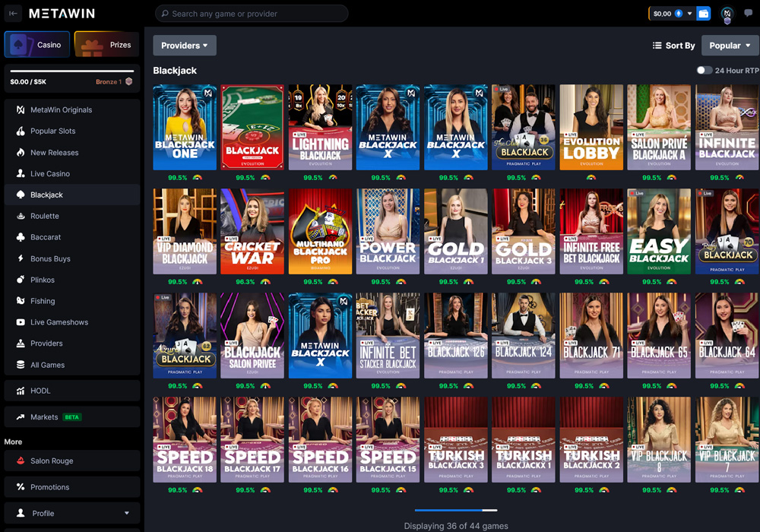
Task: Switch to the Casino tab
Action: 37,45
